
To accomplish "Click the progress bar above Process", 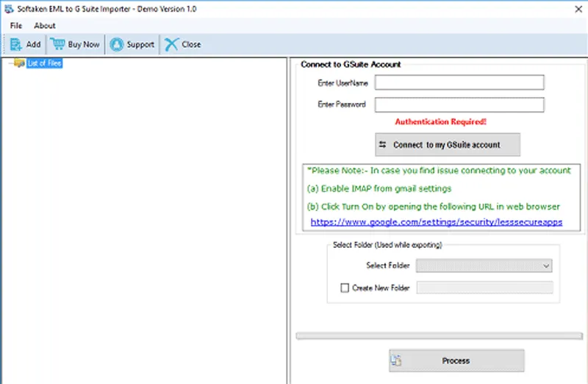I will (x=439, y=335).
